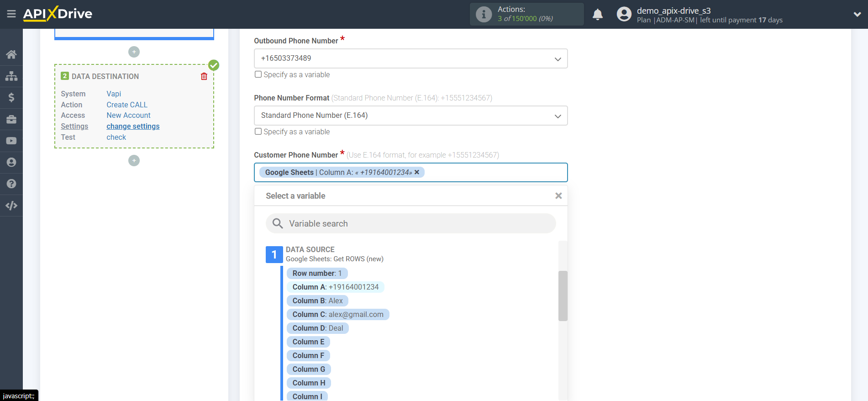Click the variable search magnifier icon

click(278, 223)
